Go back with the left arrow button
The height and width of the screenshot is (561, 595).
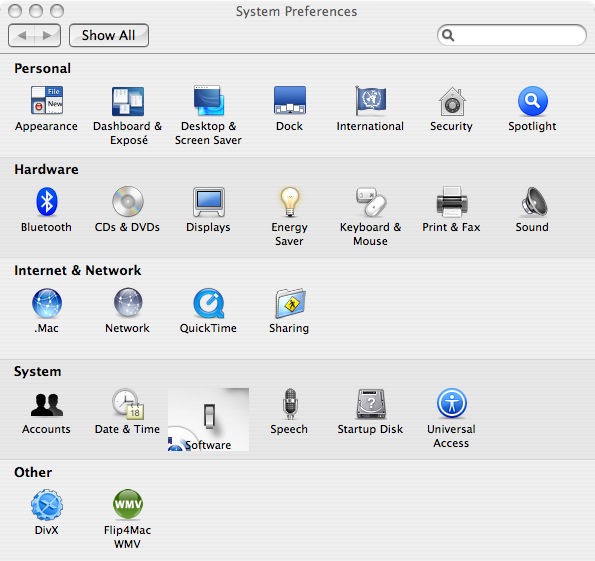coord(21,35)
